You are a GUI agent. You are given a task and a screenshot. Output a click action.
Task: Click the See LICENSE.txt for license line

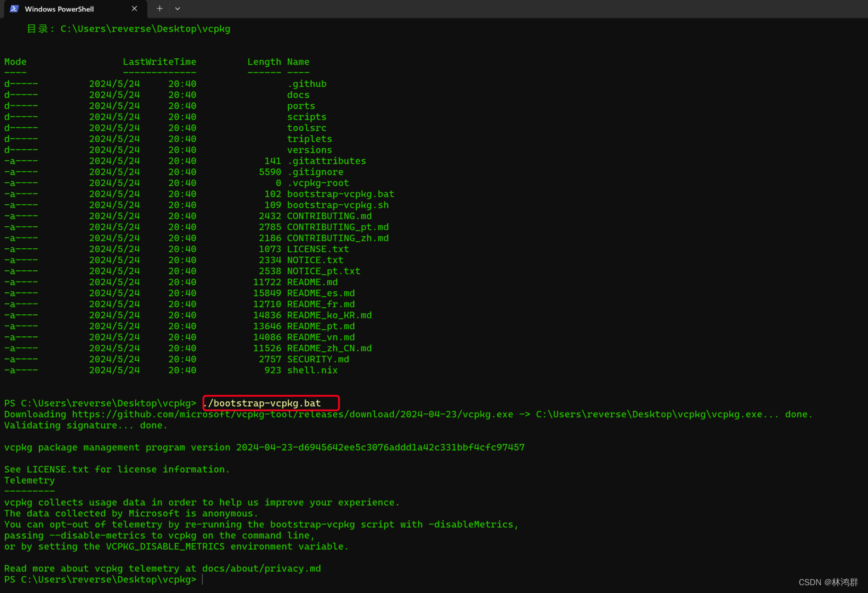click(x=117, y=469)
